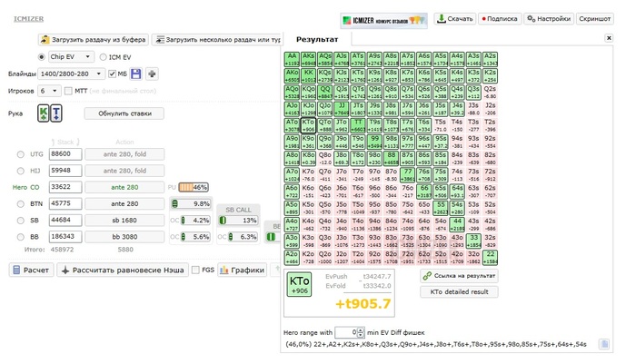Click the +t905.7 EV difference value

click(363, 303)
